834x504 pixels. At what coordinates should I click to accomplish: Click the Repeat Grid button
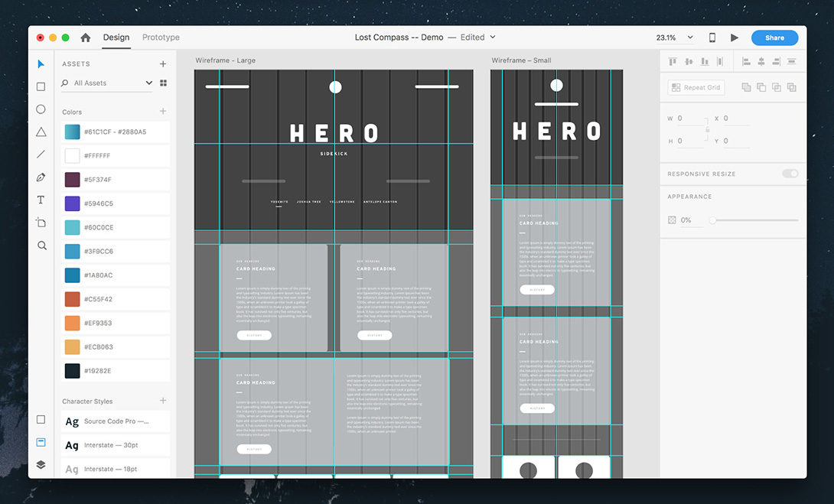pos(696,88)
